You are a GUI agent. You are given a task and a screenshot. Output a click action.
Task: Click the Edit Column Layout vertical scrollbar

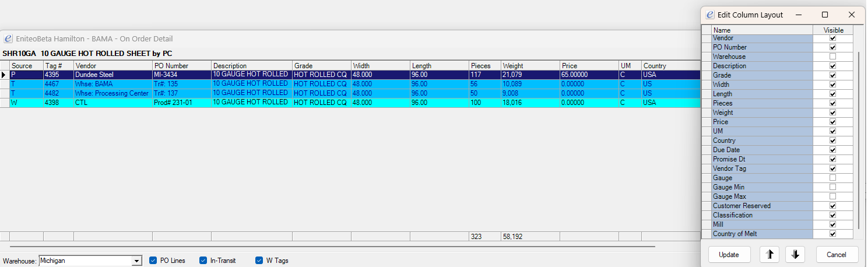tap(858, 140)
